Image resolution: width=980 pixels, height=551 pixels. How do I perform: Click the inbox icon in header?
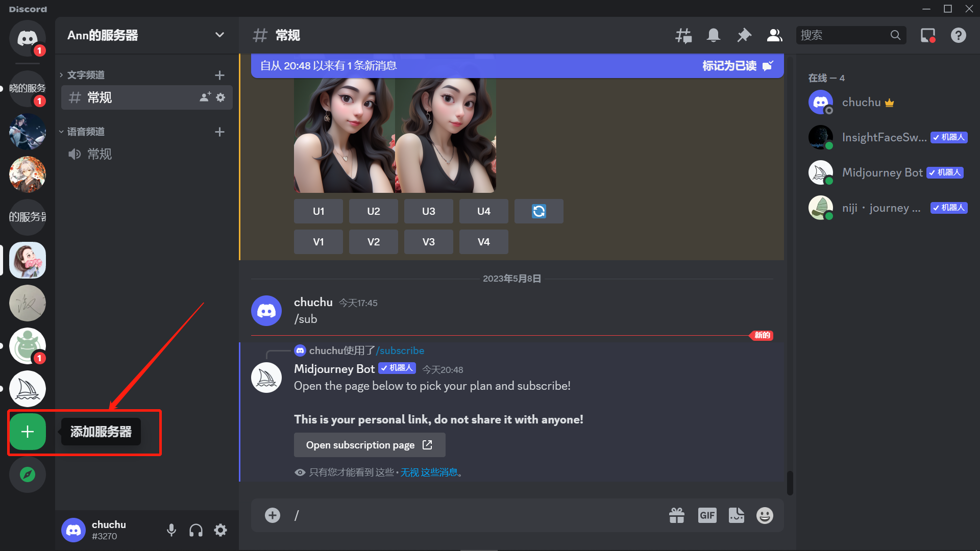pos(927,35)
